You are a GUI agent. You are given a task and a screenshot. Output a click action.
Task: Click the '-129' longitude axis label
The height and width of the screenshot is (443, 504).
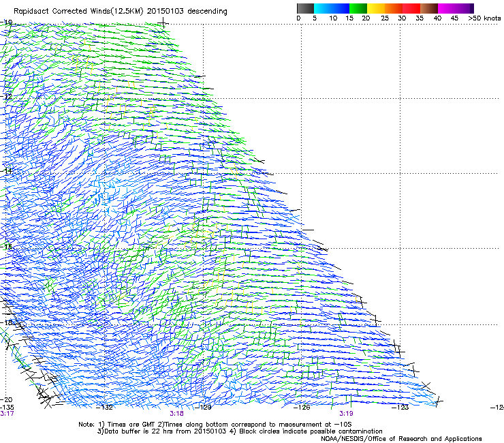click(203, 408)
